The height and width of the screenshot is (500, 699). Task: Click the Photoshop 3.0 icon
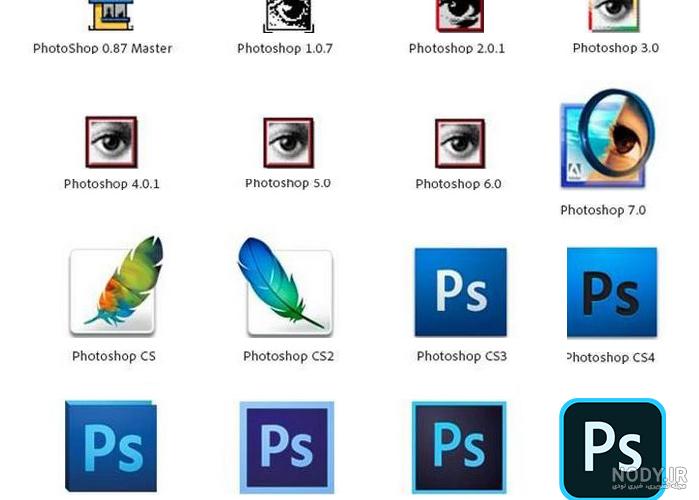(x=614, y=16)
